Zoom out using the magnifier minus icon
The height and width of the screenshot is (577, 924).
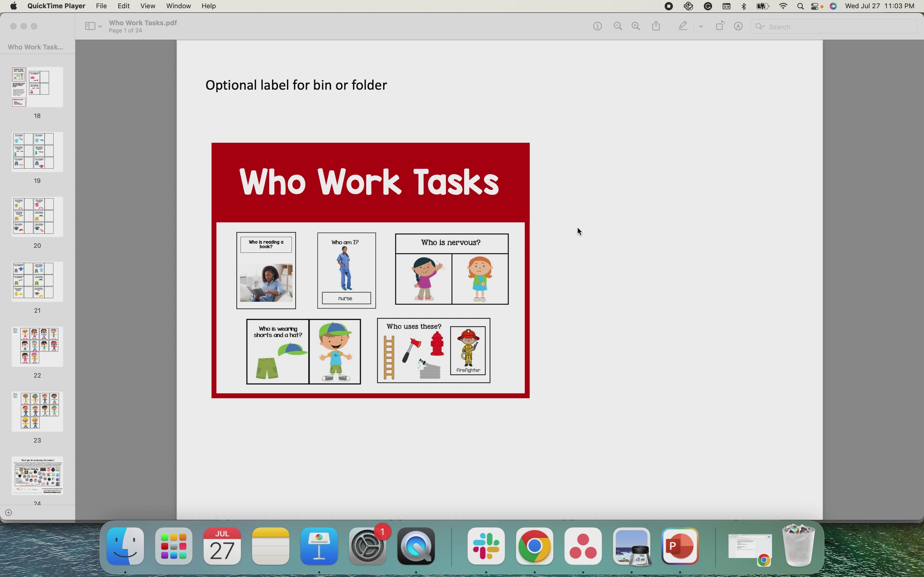coord(618,26)
